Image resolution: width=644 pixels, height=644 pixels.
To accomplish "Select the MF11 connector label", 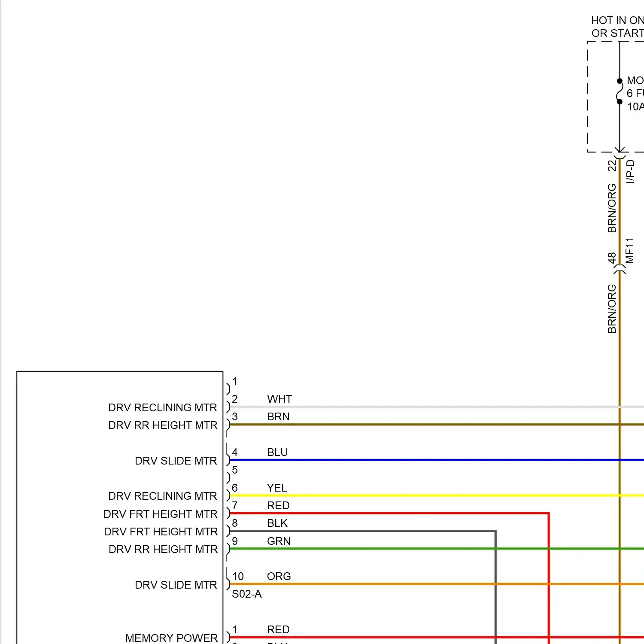I will coord(630,250).
